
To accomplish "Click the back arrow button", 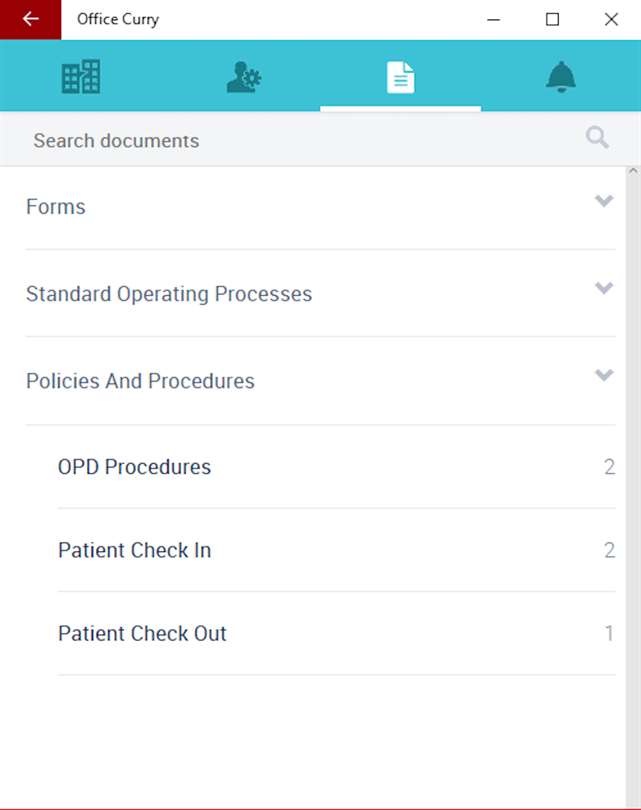I will pyautogui.click(x=30, y=19).
